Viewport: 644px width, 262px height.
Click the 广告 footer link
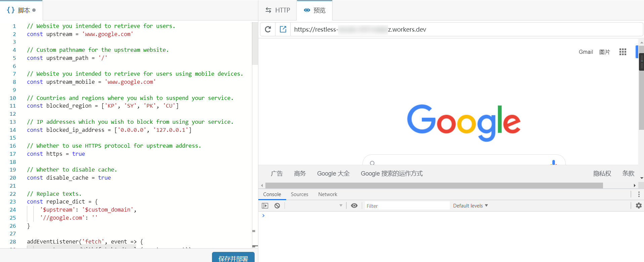277,174
